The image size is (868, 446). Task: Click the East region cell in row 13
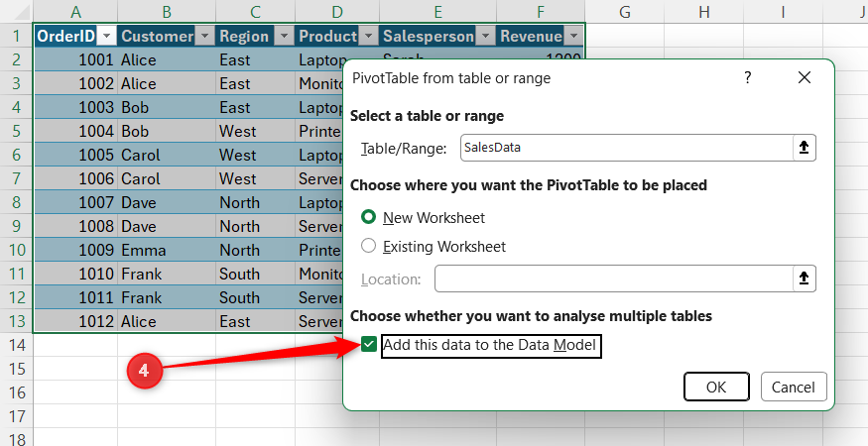(255, 321)
